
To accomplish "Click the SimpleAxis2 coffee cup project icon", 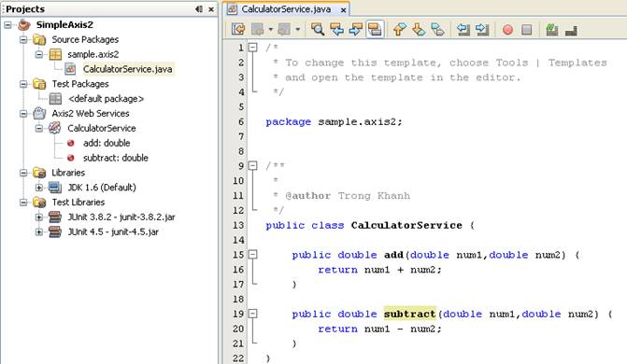I will coord(24,25).
